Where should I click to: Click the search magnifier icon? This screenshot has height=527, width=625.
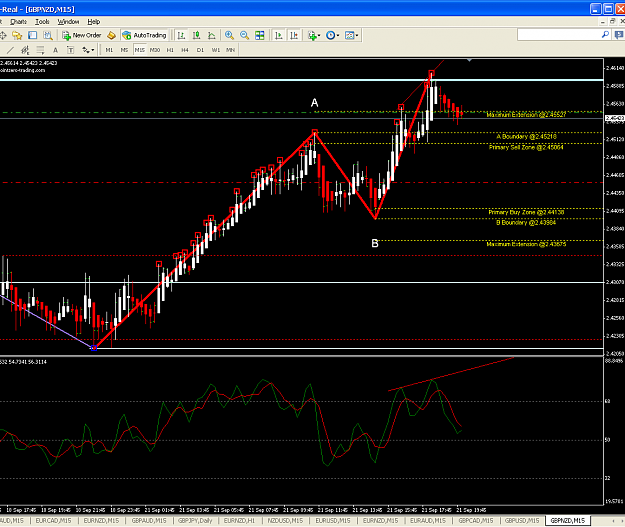605,35
